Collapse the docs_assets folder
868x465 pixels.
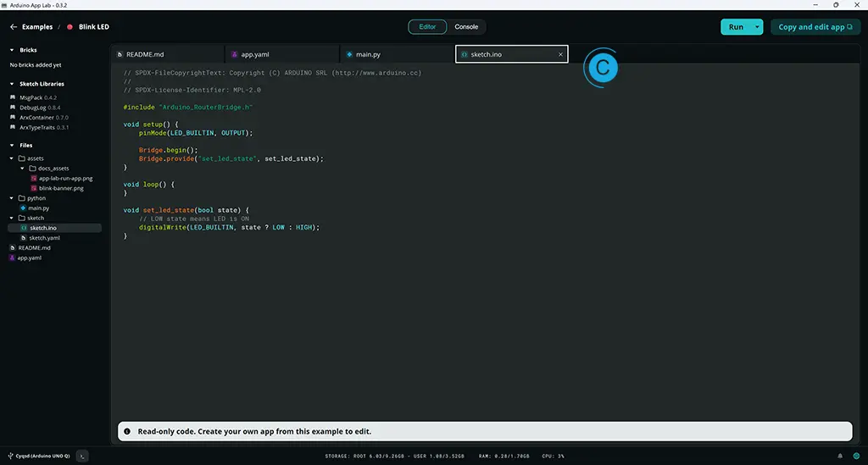click(22, 168)
